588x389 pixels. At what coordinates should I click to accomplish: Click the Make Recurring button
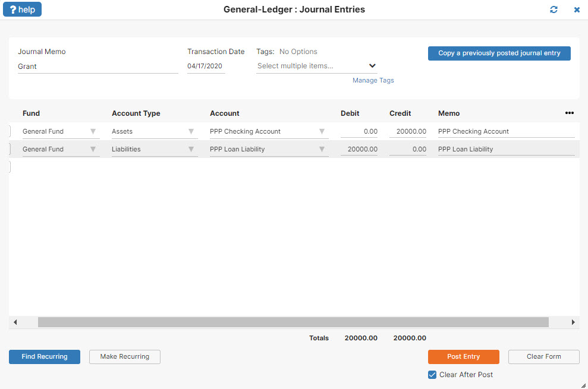tap(124, 357)
